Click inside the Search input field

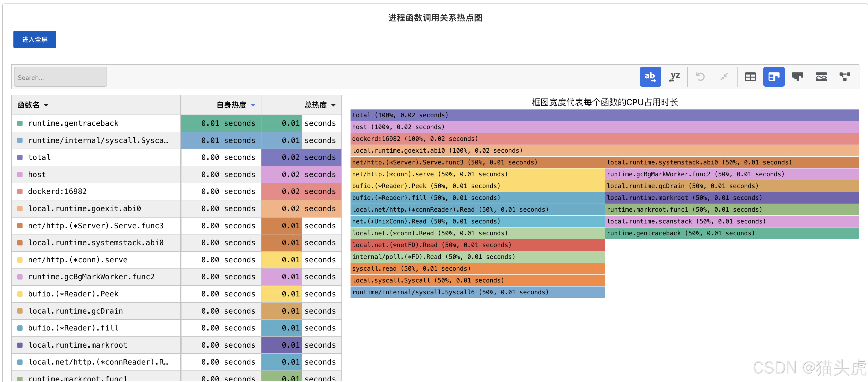[60, 77]
